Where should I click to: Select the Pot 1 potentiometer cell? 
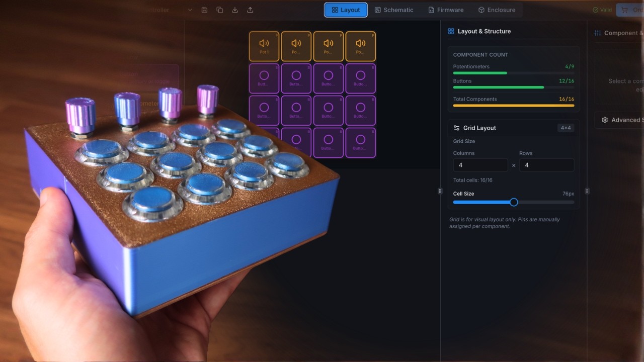(x=264, y=46)
